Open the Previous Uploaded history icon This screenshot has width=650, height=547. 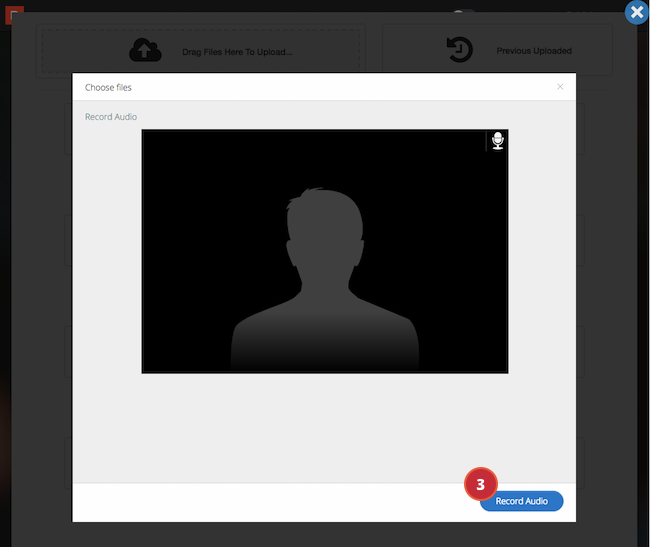[459, 50]
